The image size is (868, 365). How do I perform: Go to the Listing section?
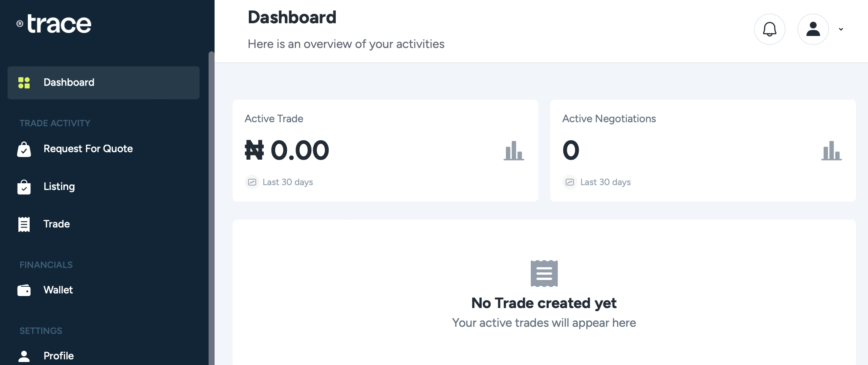59,187
